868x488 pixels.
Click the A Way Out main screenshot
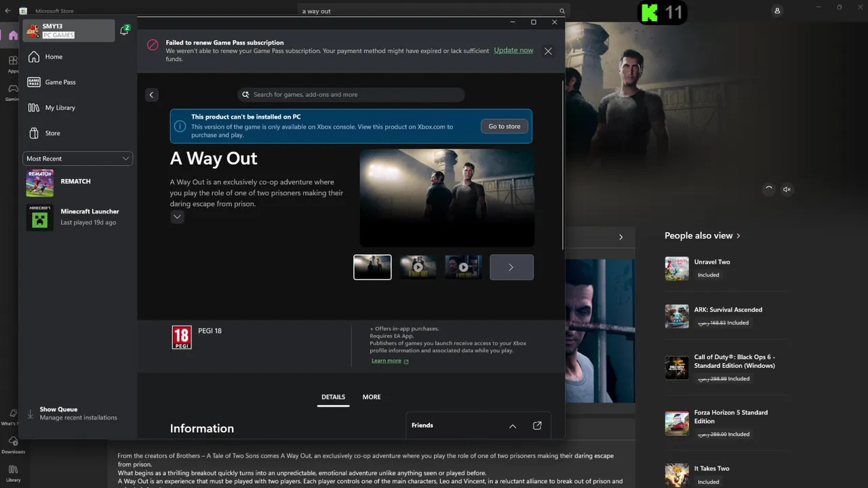(x=447, y=198)
